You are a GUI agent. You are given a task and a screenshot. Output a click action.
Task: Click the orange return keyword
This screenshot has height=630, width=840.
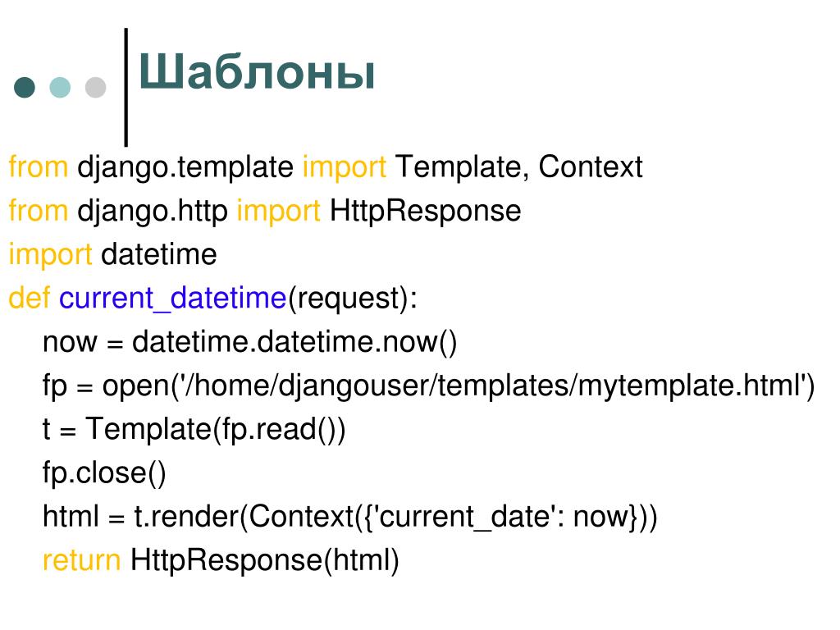[x=82, y=561]
